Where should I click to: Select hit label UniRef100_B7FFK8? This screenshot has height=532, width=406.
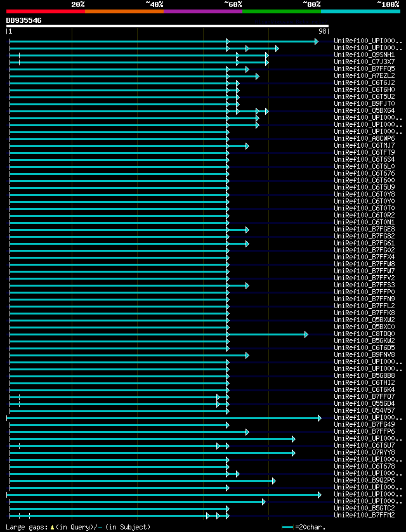364,313
